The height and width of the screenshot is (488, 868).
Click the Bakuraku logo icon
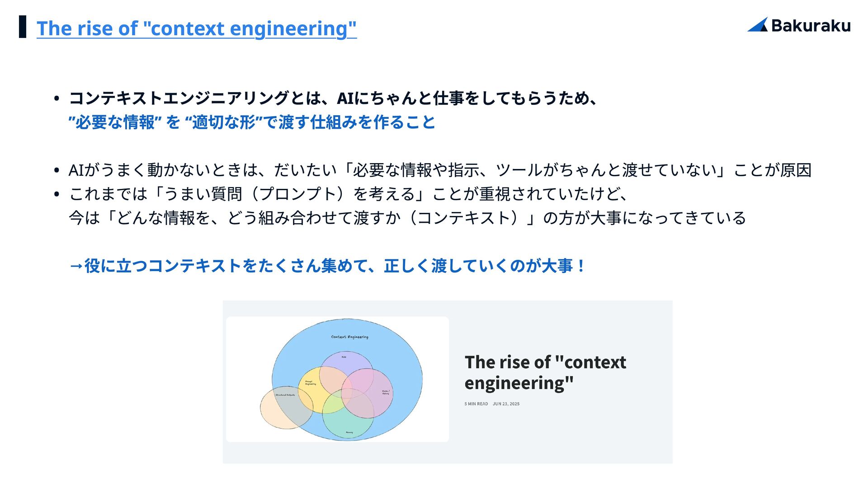click(758, 25)
